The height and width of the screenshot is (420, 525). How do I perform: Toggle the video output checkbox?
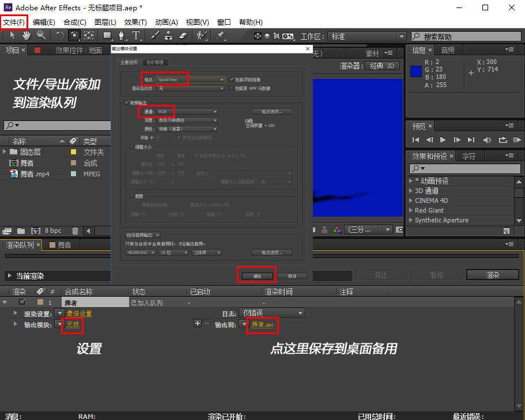tap(126, 103)
